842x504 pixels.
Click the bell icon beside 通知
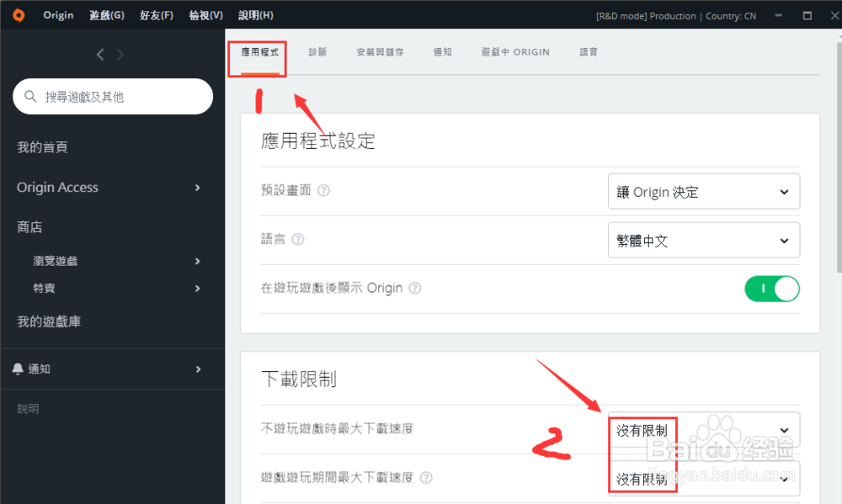(x=18, y=369)
